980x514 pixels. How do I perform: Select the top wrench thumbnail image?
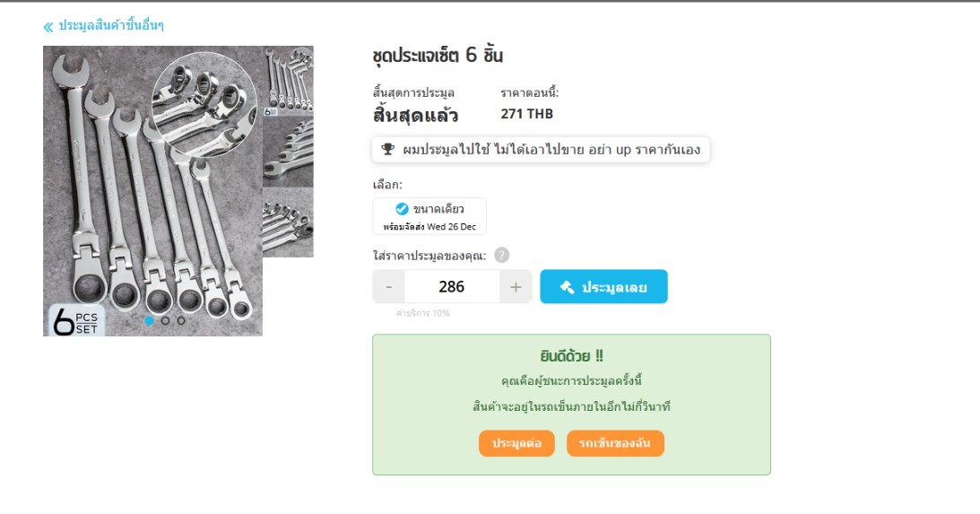288,82
